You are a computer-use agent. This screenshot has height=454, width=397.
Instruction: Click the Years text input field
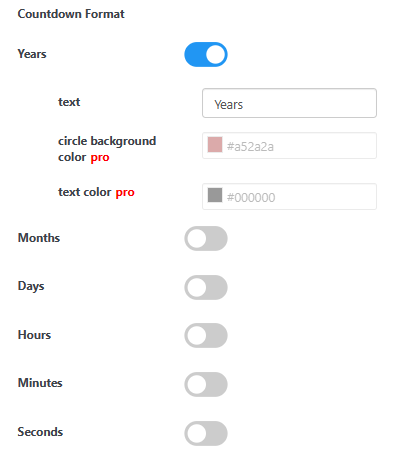click(x=289, y=103)
